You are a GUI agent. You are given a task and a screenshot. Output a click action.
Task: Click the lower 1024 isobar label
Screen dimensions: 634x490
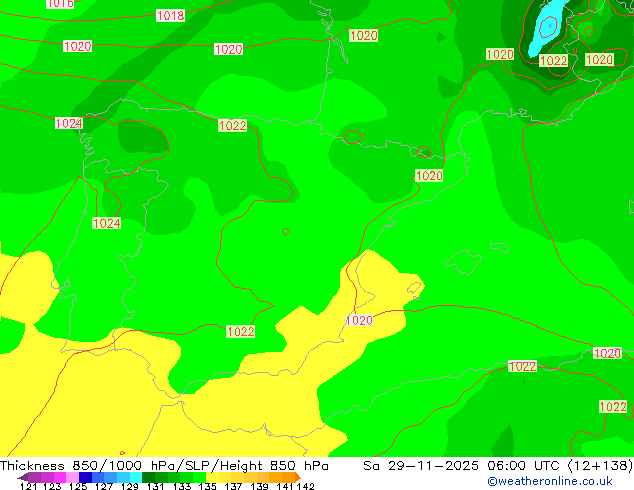(x=106, y=223)
